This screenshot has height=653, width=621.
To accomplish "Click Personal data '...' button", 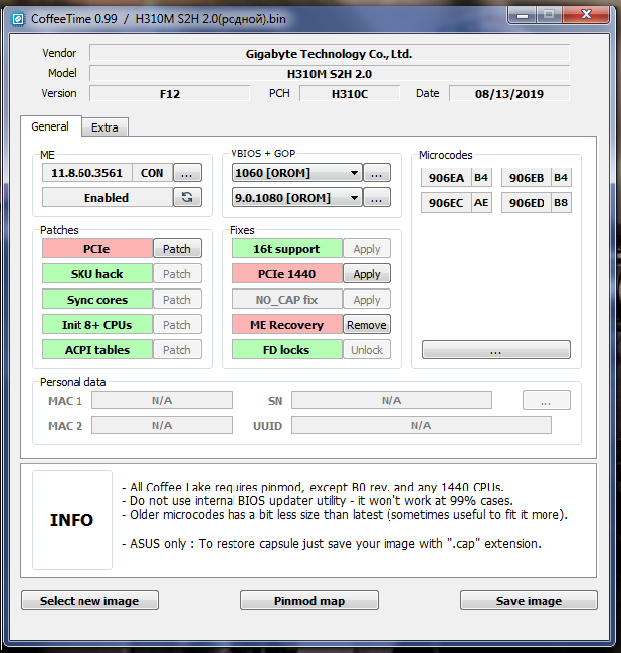I will [546, 400].
